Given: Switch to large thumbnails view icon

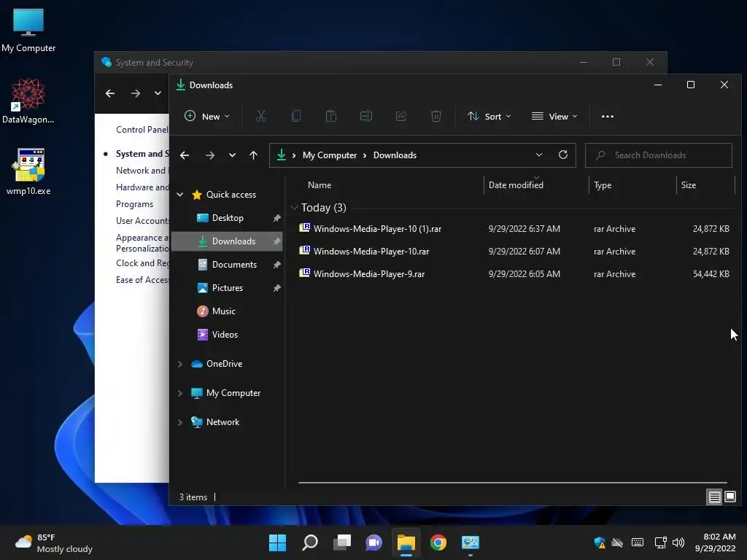Looking at the screenshot, I should [x=730, y=497].
